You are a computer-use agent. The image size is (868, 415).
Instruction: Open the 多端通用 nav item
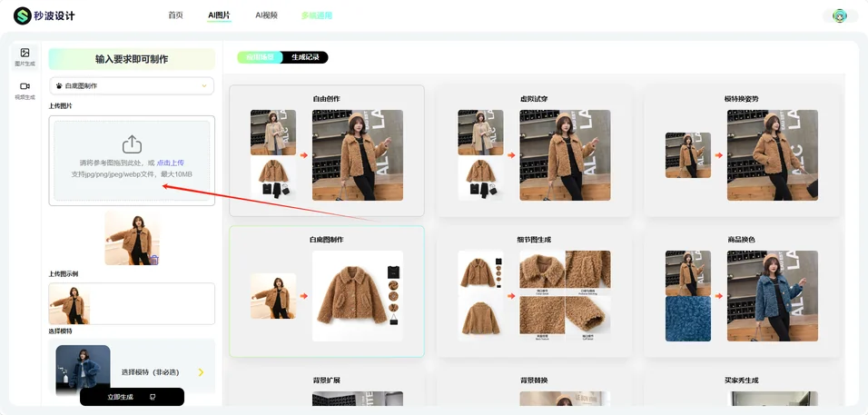pos(317,15)
